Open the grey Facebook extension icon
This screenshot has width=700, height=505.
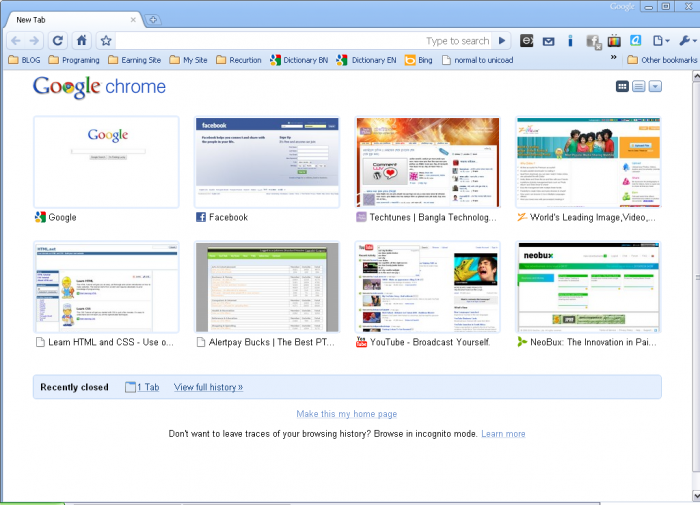tap(594, 42)
